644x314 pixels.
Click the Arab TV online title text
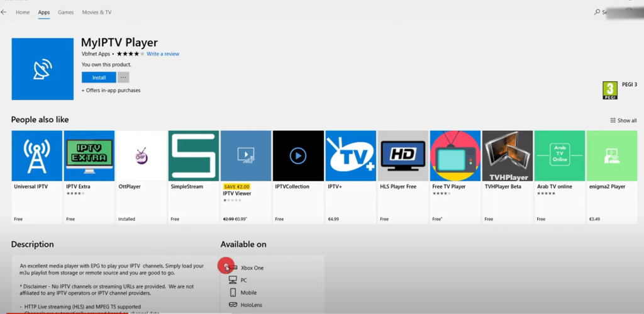pos(555,187)
